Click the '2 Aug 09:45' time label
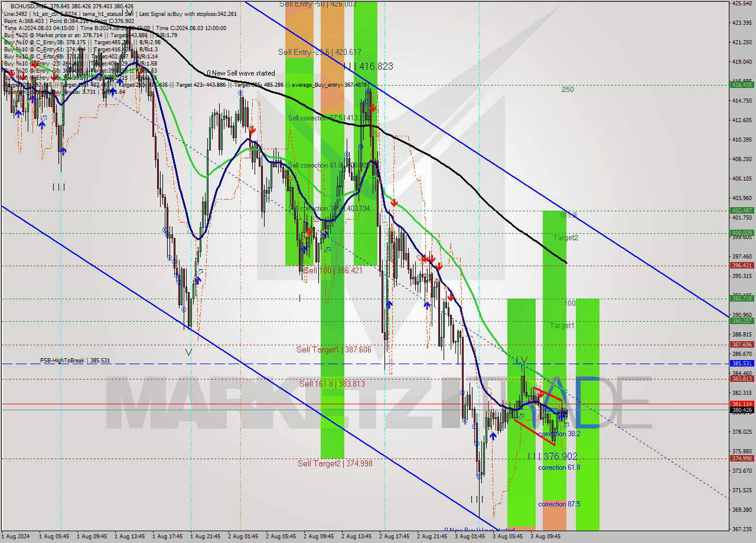 click(318, 537)
